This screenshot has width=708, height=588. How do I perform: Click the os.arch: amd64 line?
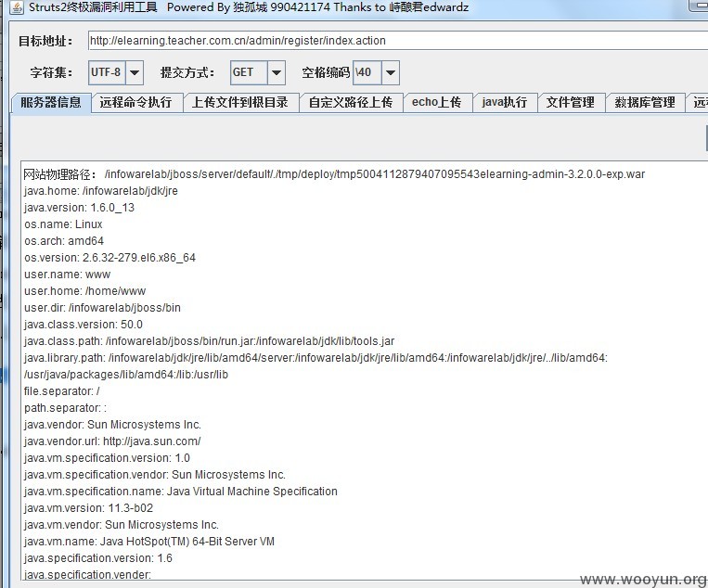64,241
